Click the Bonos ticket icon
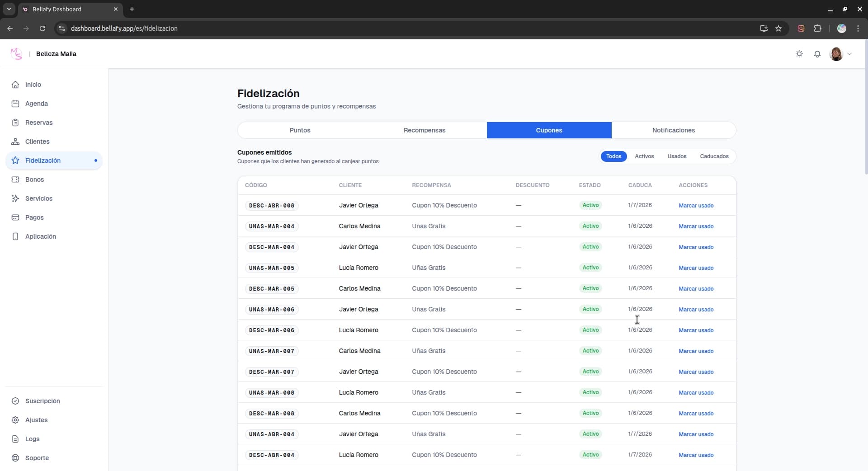The width and height of the screenshot is (868, 471). pos(15,179)
